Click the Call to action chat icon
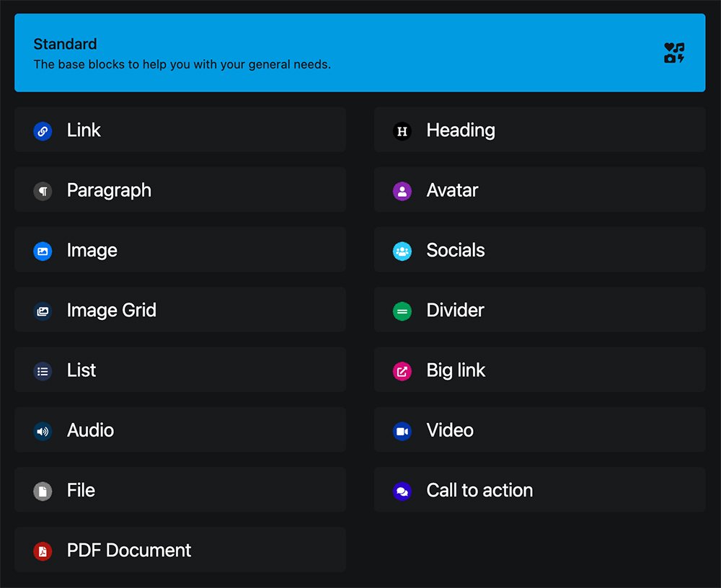Viewport: 721px width, 588px height. (x=402, y=491)
